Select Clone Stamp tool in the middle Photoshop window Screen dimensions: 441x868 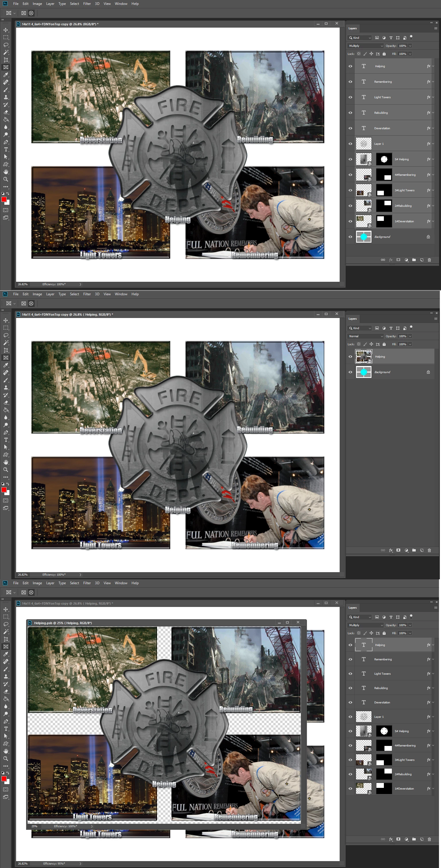click(6, 387)
